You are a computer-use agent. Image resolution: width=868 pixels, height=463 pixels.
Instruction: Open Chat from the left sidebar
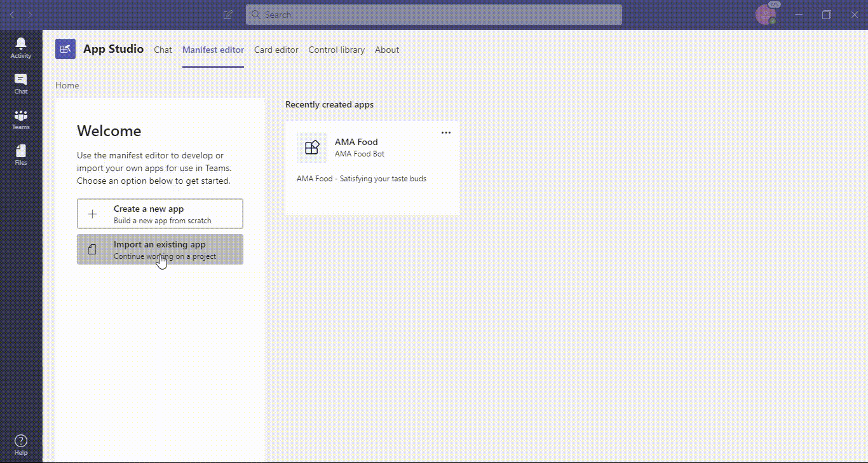(x=21, y=83)
